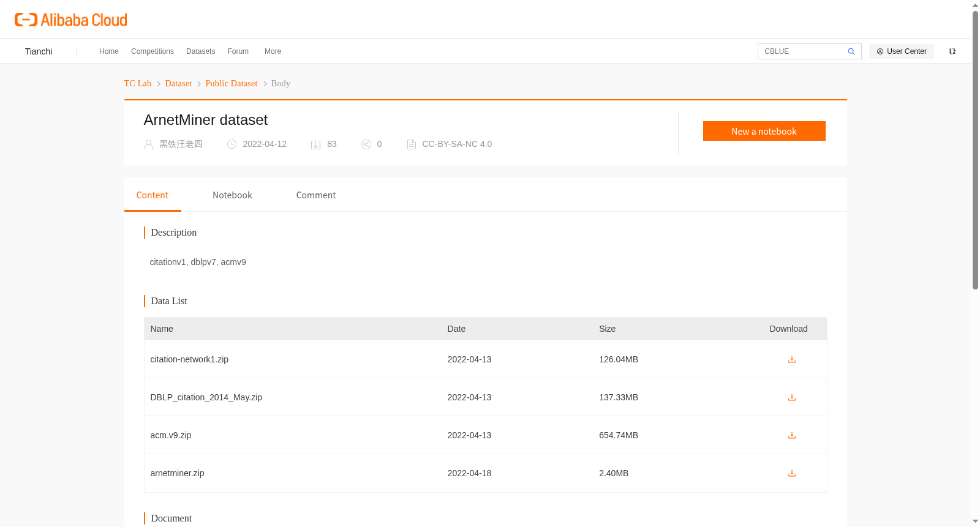Switch to the Content tab

153,195
